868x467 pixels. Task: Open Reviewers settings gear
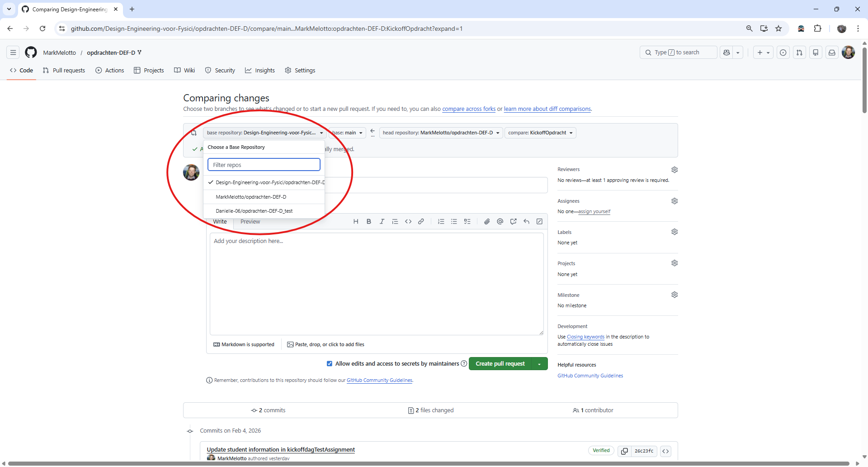(x=675, y=170)
